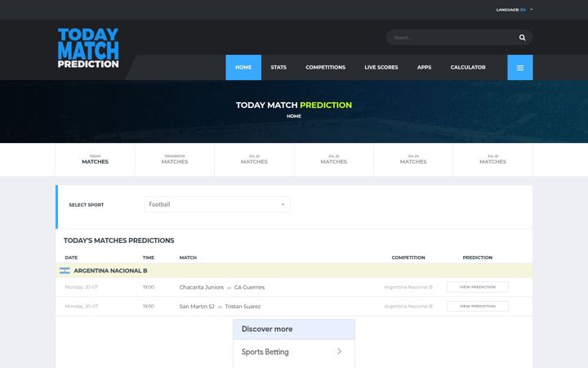588x368 pixels.
Task: Go to the Competitions page
Action: pos(326,68)
